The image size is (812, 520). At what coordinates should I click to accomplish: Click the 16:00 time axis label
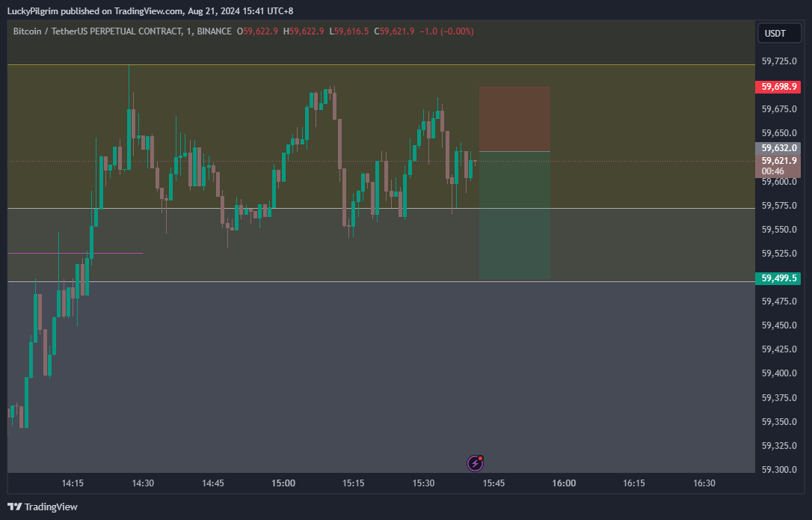coord(564,483)
